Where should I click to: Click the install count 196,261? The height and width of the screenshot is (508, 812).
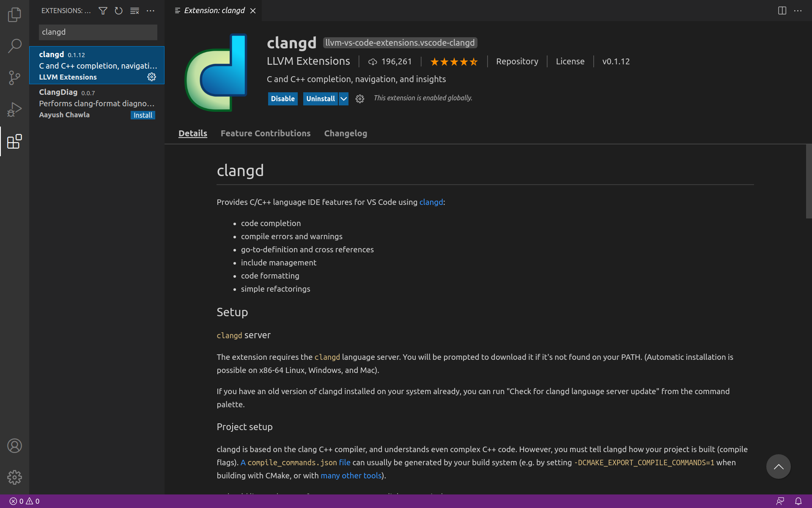[x=390, y=62]
